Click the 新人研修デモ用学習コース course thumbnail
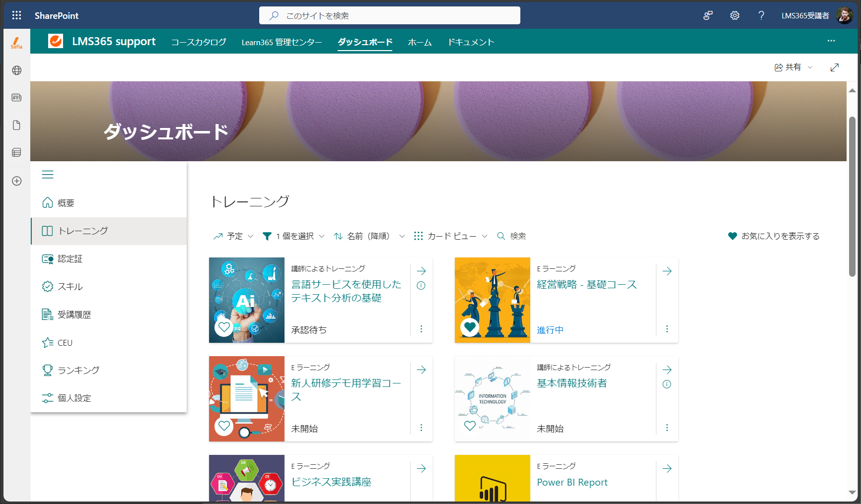 [247, 399]
